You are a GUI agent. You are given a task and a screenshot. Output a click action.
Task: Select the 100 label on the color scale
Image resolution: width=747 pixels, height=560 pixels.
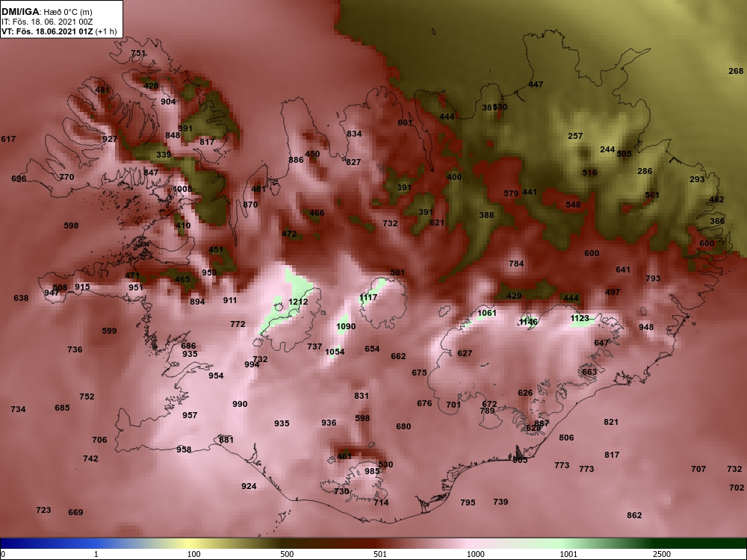(x=194, y=554)
